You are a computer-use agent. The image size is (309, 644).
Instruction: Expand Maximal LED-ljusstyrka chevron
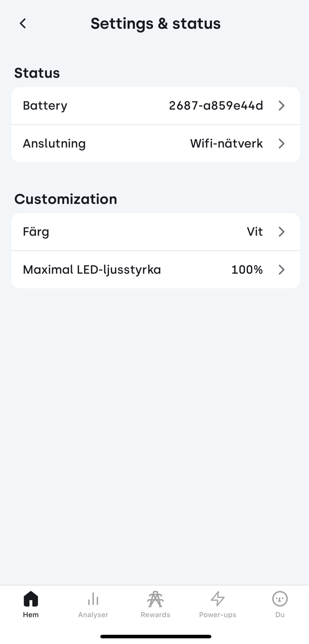tap(282, 269)
